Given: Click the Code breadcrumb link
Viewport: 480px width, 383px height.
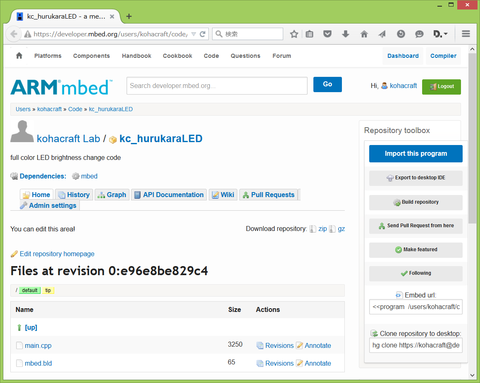Looking at the screenshot, I should [75, 109].
